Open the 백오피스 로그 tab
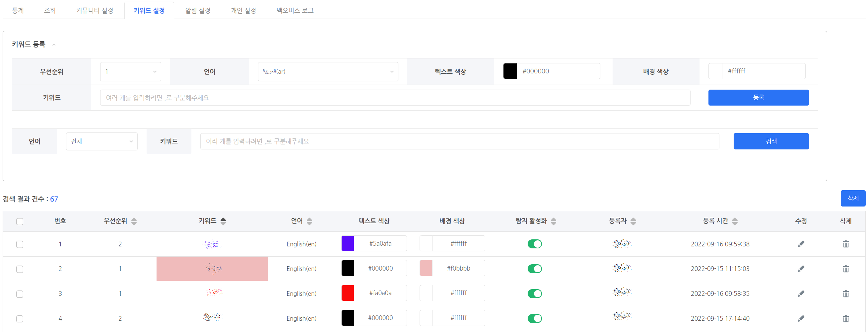 point(295,10)
